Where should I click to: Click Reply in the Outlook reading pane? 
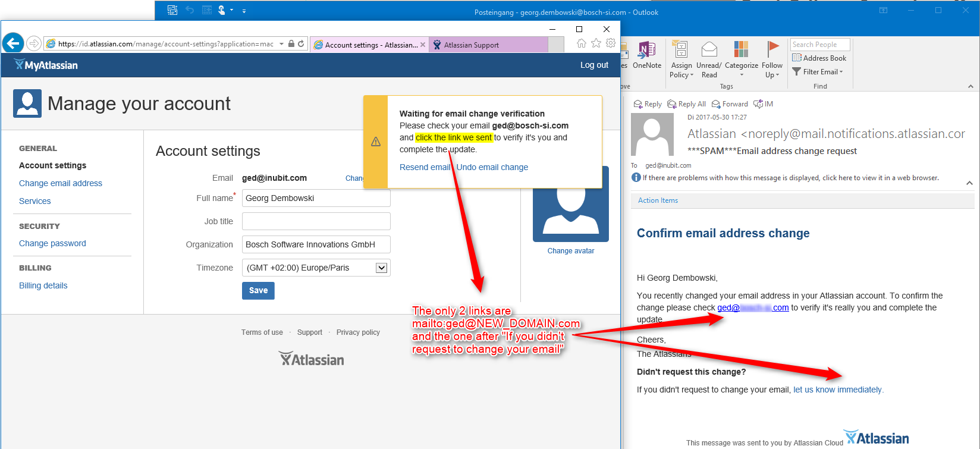coord(648,104)
